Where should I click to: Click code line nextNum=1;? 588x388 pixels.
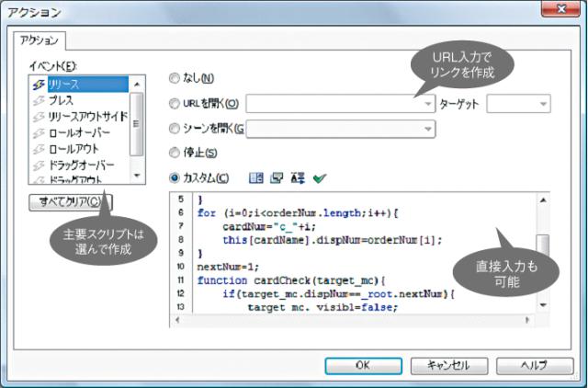(x=228, y=267)
